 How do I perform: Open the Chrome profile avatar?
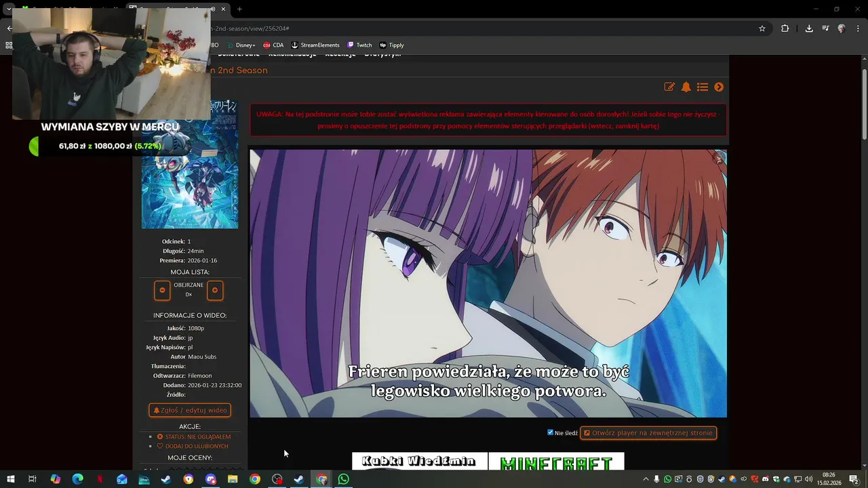coord(842,28)
